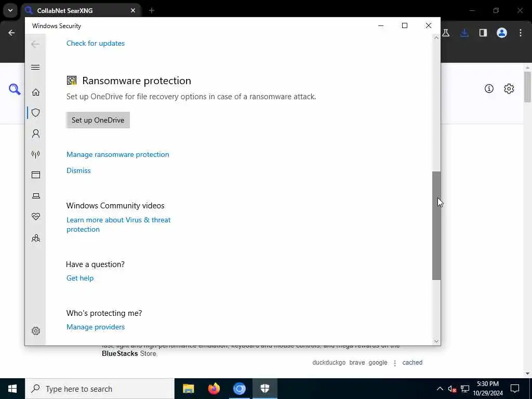
Task: Open File Explorer from taskbar
Action: (x=188, y=389)
